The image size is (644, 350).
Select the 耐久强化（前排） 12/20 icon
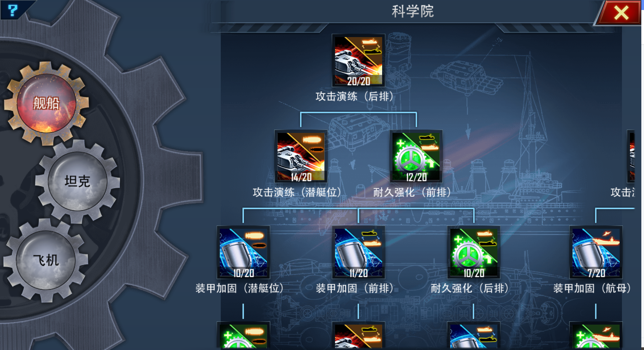[416, 156]
